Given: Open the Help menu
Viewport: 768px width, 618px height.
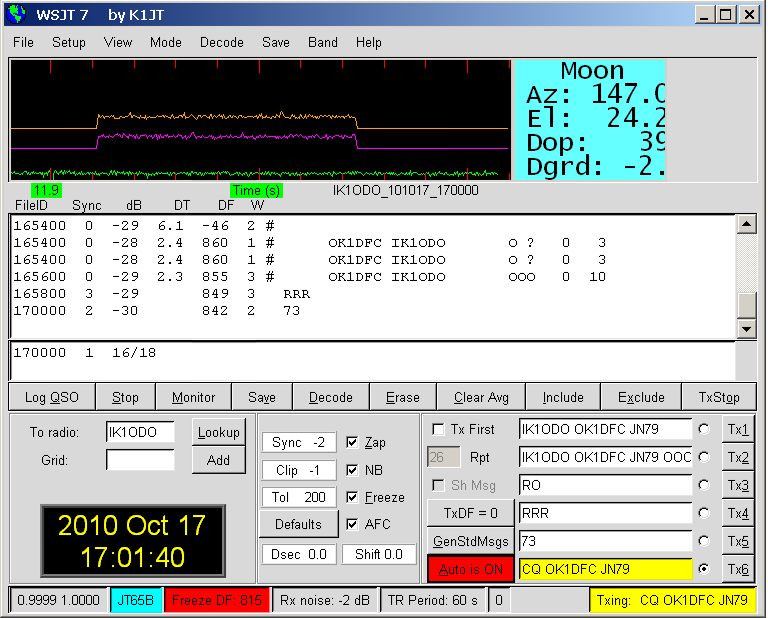Looking at the screenshot, I should tap(368, 43).
